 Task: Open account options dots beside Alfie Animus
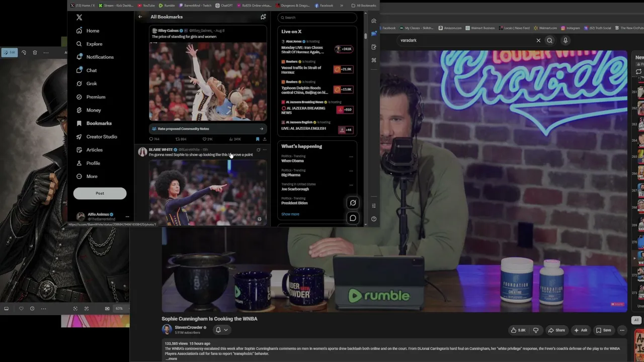(x=127, y=217)
